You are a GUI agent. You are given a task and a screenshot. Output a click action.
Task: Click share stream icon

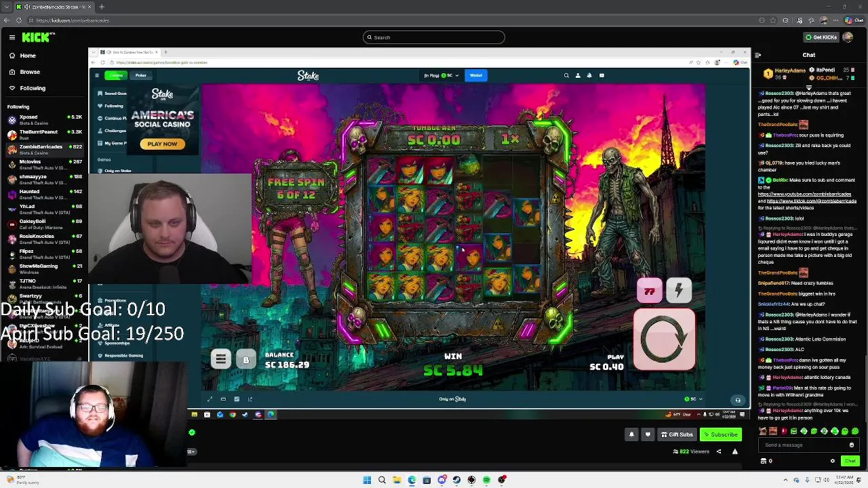(719, 451)
